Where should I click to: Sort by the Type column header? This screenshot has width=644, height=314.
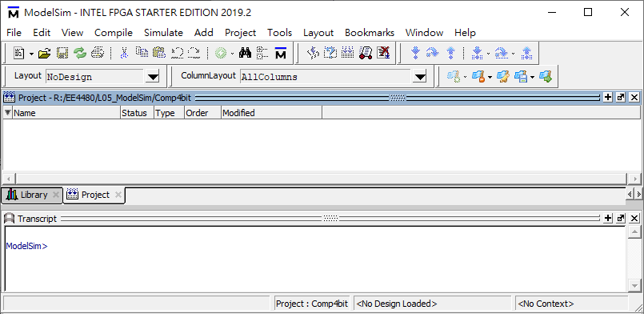click(x=169, y=113)
